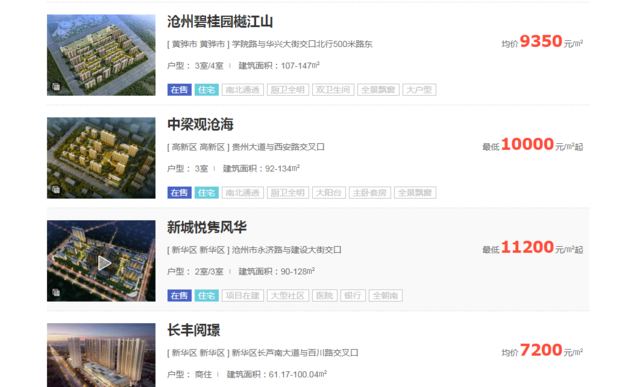This screenshot has height=387, width=640.
Task: Click 全景飘窗 tag for 沧州碧桂园樾江山
Action: point(378,90)
